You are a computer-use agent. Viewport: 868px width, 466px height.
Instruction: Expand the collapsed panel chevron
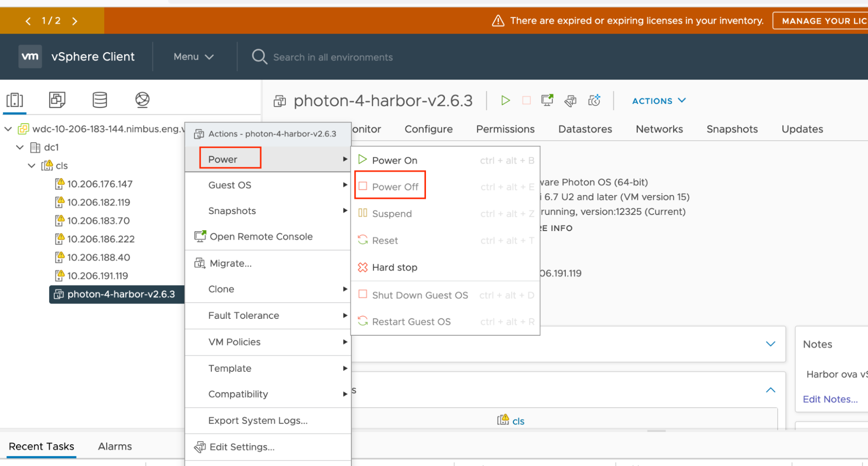[770, 344]
